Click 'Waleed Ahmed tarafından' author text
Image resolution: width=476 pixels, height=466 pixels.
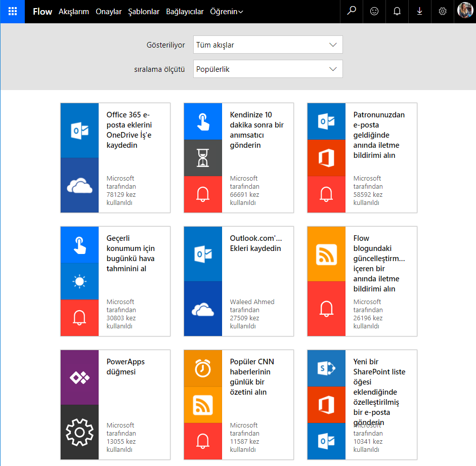tap(252, 306)
